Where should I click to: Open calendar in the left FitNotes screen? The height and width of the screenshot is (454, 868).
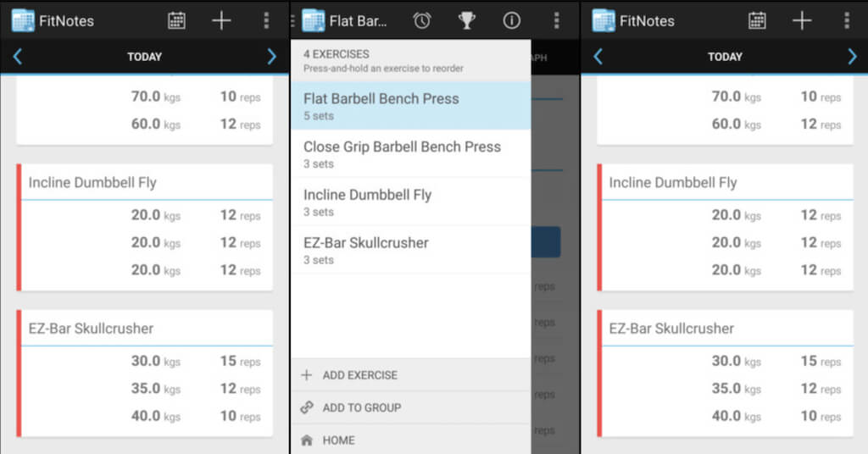tap(176, 20)
